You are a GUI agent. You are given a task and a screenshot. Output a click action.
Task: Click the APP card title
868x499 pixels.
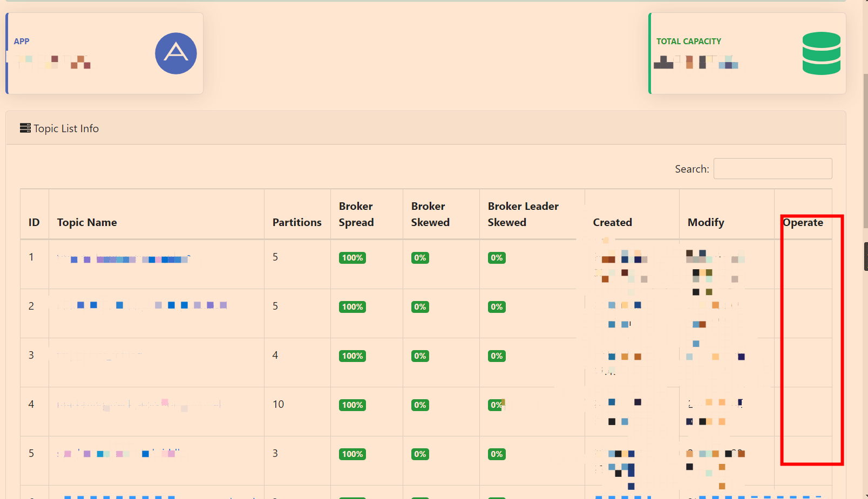click(22, 42)
